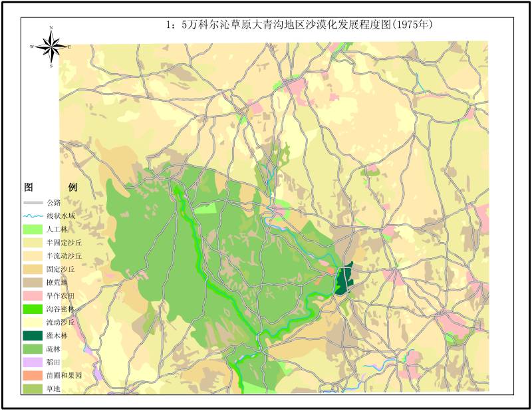
Task: Select the 半固定沙丘 legend swatch
Action: 33,243
